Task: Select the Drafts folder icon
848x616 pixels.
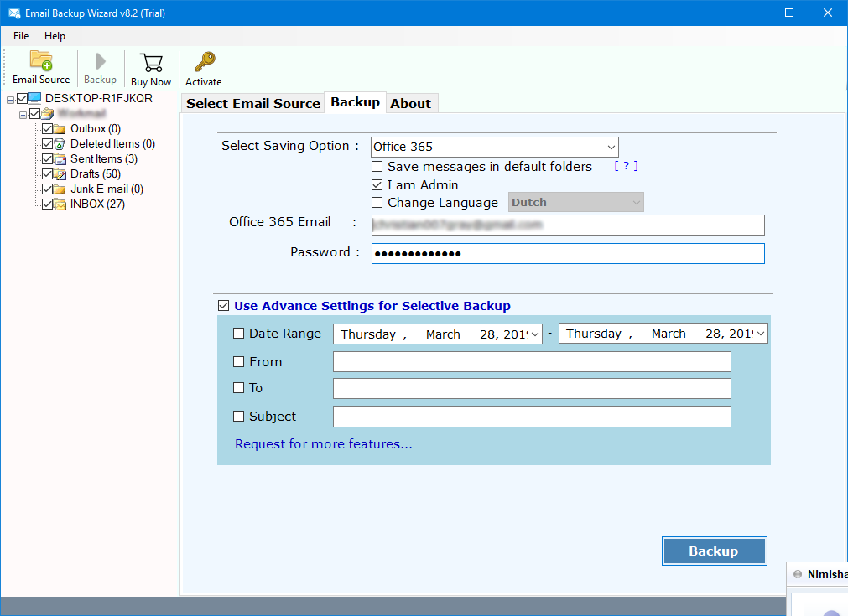Action: (x=60, y=174)
